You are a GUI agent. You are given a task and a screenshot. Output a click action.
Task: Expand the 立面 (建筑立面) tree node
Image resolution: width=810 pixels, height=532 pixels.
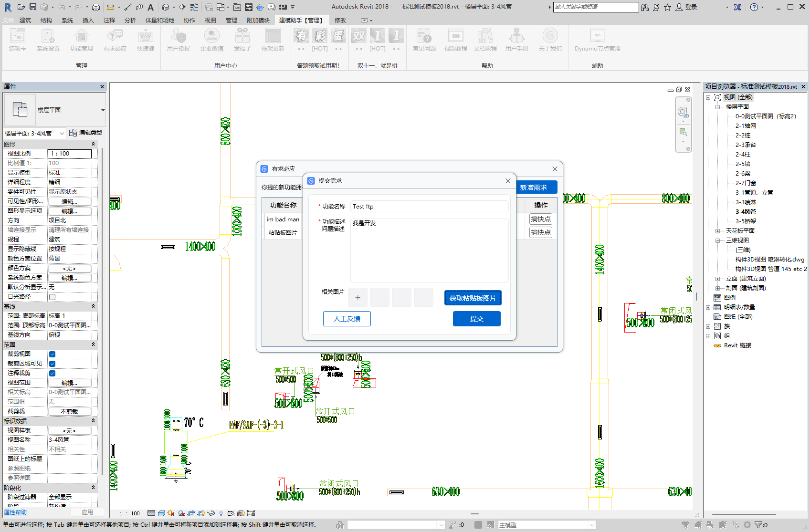click(717, 279)
